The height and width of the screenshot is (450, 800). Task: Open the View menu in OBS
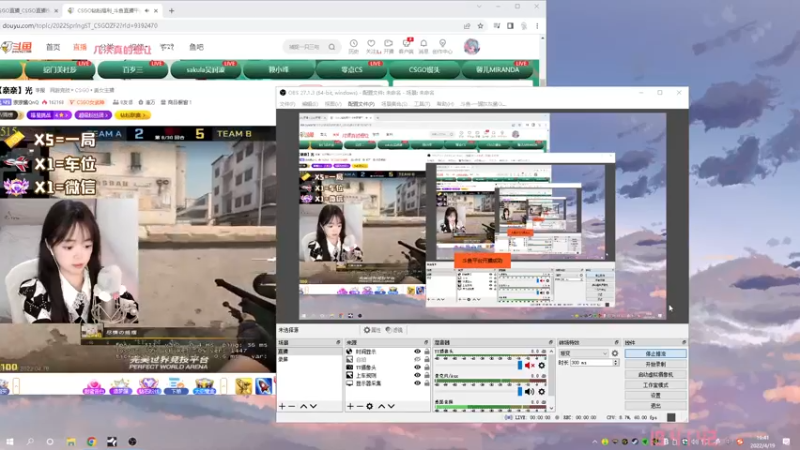[x=333, y=104]
